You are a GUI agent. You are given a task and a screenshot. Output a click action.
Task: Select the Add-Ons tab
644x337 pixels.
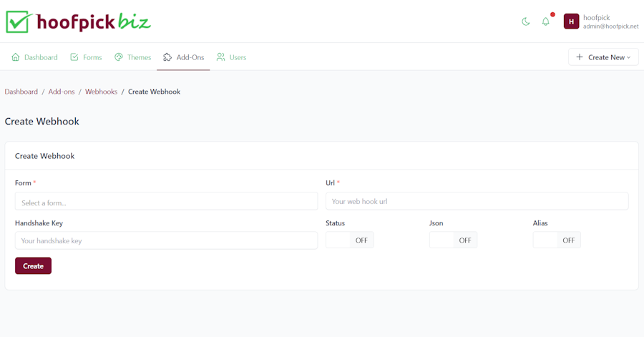(x=183, y=57)
